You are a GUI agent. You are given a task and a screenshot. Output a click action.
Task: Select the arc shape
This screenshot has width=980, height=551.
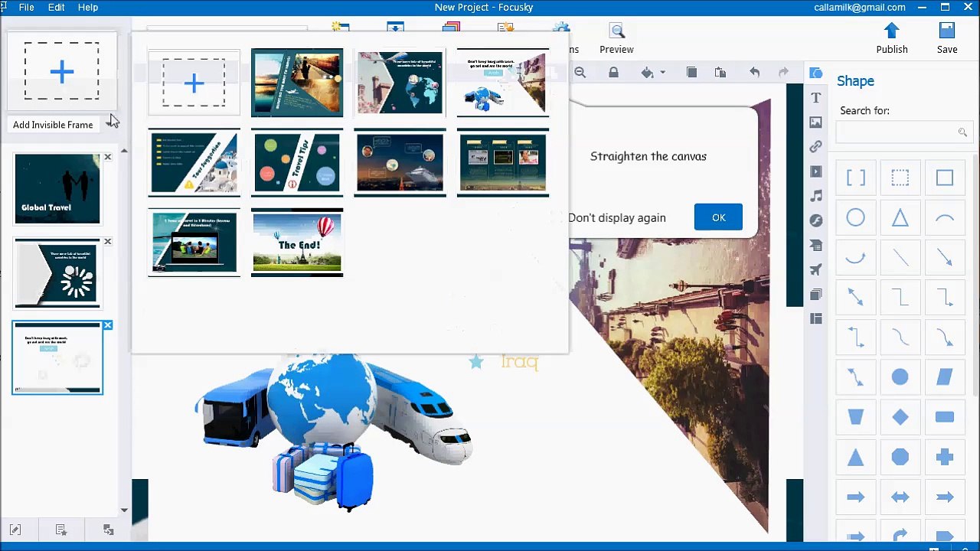click(x=945, y=218)
